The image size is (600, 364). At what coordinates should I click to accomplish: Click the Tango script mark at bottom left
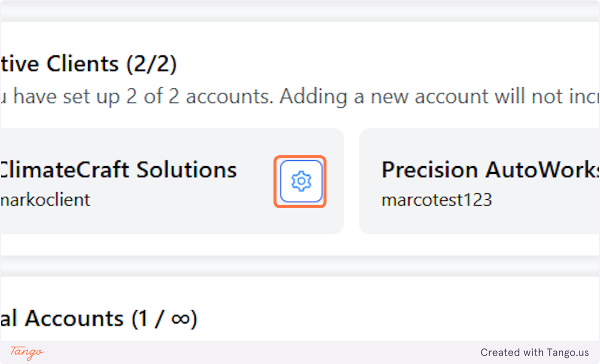26,353
